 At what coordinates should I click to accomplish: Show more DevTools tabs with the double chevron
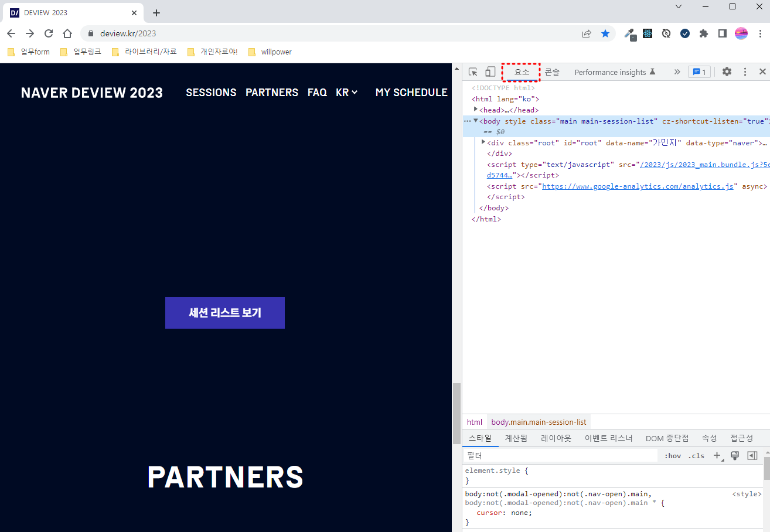click(x=677, y=71)
